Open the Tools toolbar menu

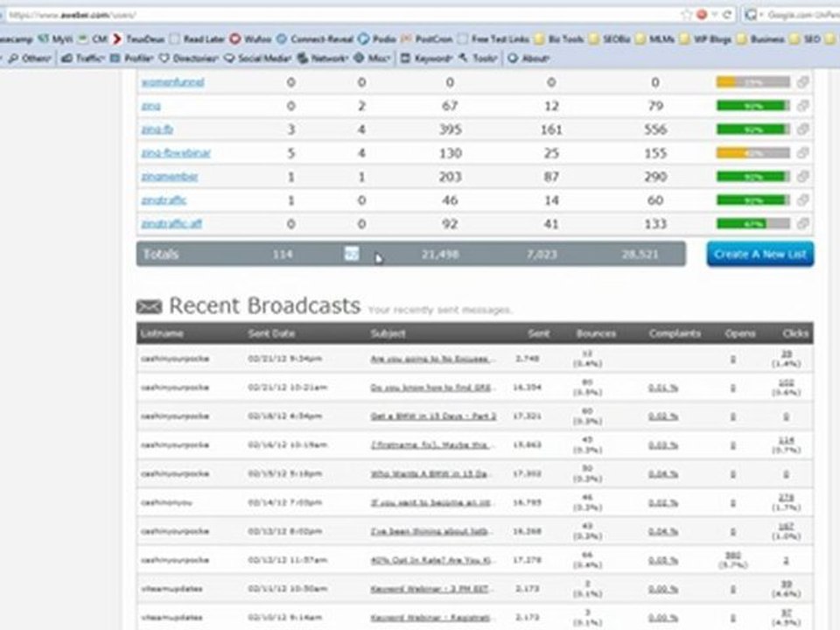[x=479, y=58]
